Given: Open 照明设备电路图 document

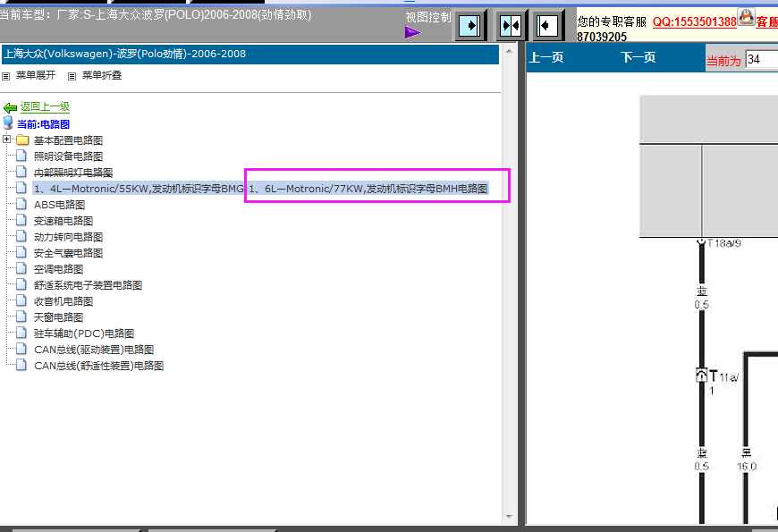Looking at the screenshot, I should tap(68, 156).
